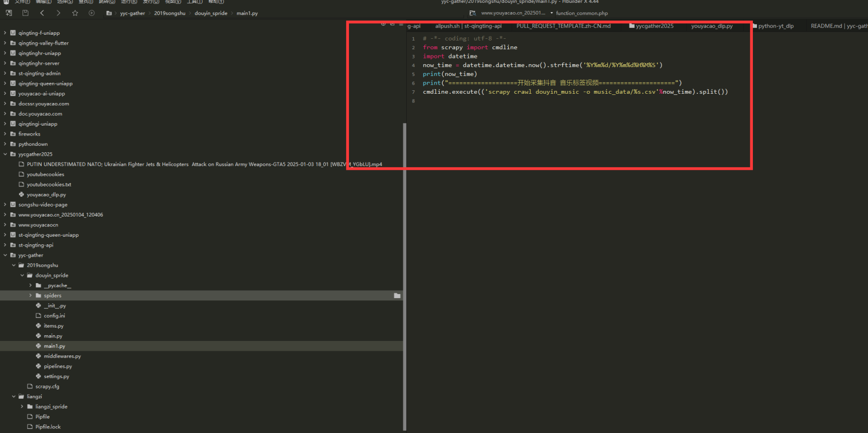
Task: Open the scope dropdown arrow before function_common.php
Action: 551,13
